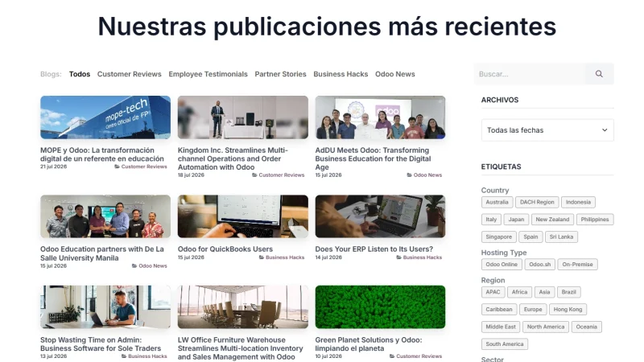Click folder icon beside MOPE Customer Reviews
Screen dimensions: 644x362
pos(117,167)
